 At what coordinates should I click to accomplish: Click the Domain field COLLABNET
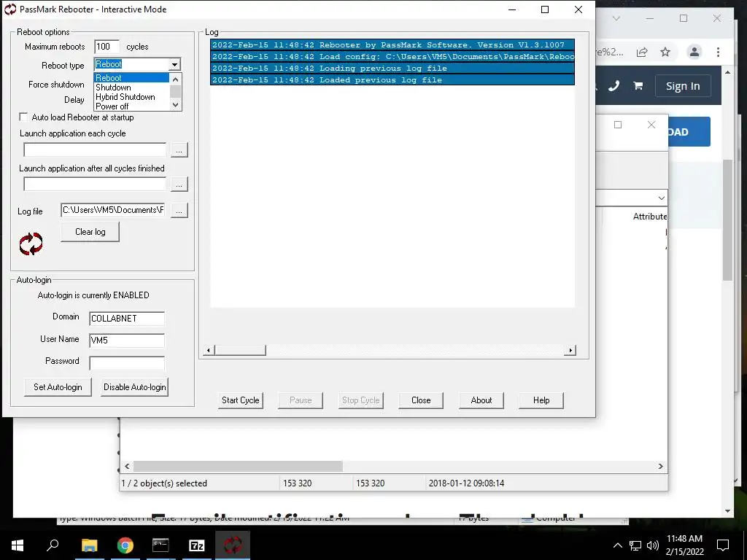coord(127,319)
